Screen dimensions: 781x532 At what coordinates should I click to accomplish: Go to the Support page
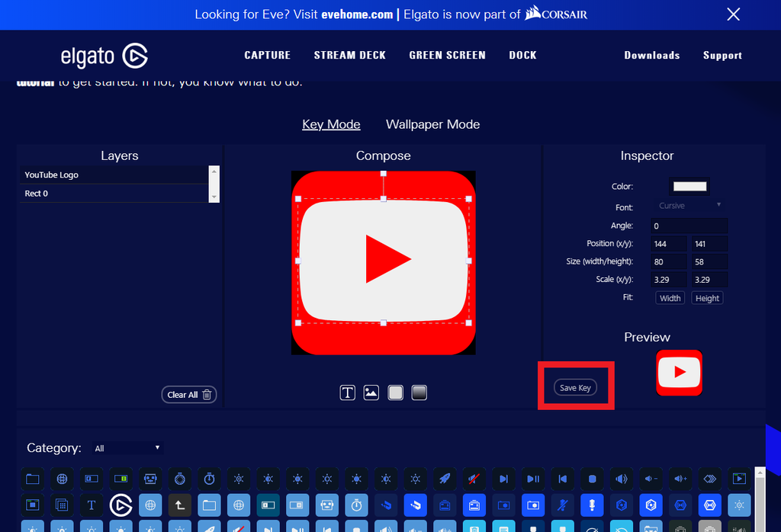coord(722,55)
